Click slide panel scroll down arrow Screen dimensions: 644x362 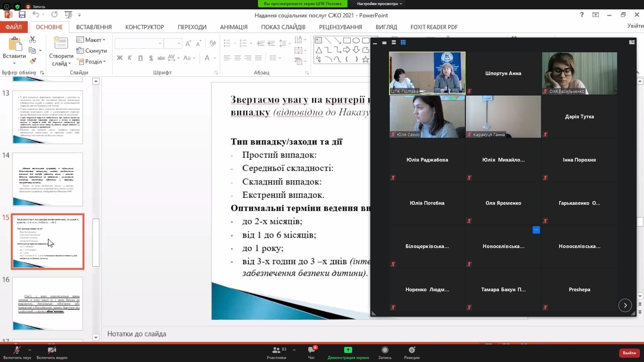tap(96, 338)
